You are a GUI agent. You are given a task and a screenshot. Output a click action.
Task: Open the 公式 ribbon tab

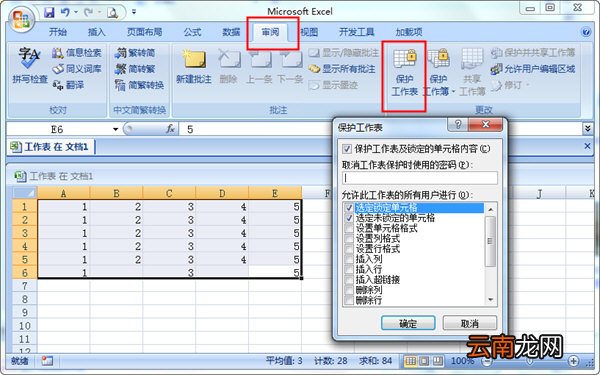tap(192, 32)
